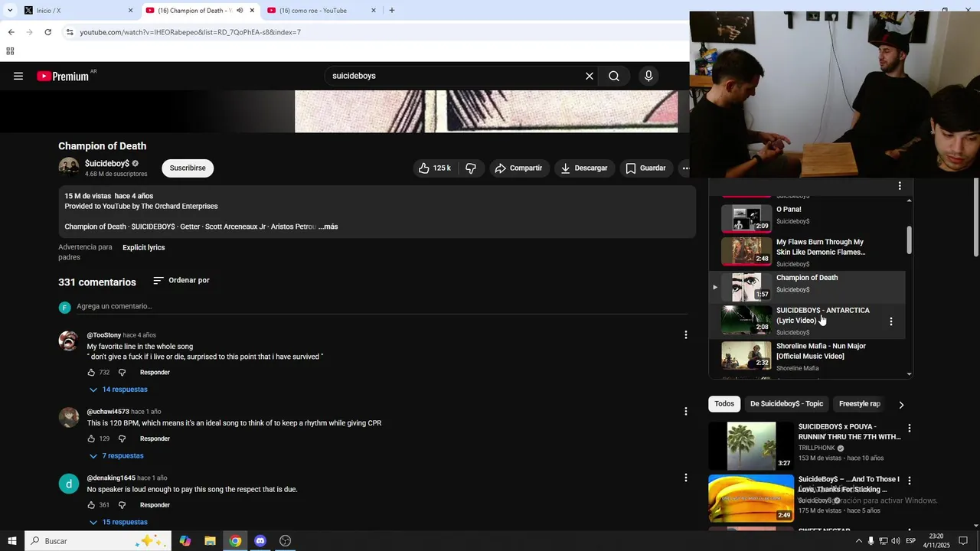Open $uicideboy$ channel name link
The image size is (980, 551).
click(x=107, y=164)
